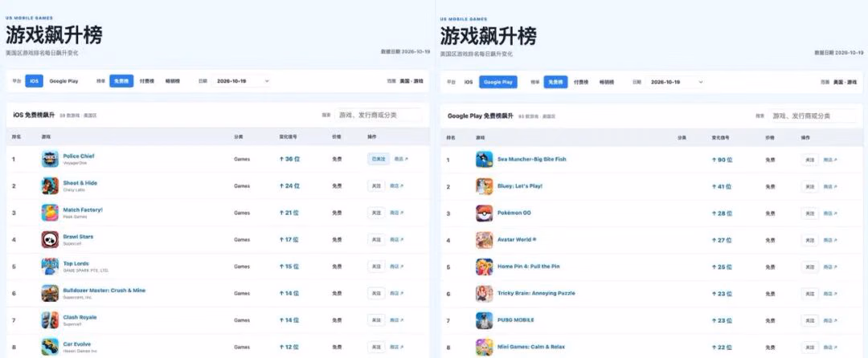Open 商店 link for Bluey: Let's Play!
Viewport: 868px width, 358px height.
(830, 187)
